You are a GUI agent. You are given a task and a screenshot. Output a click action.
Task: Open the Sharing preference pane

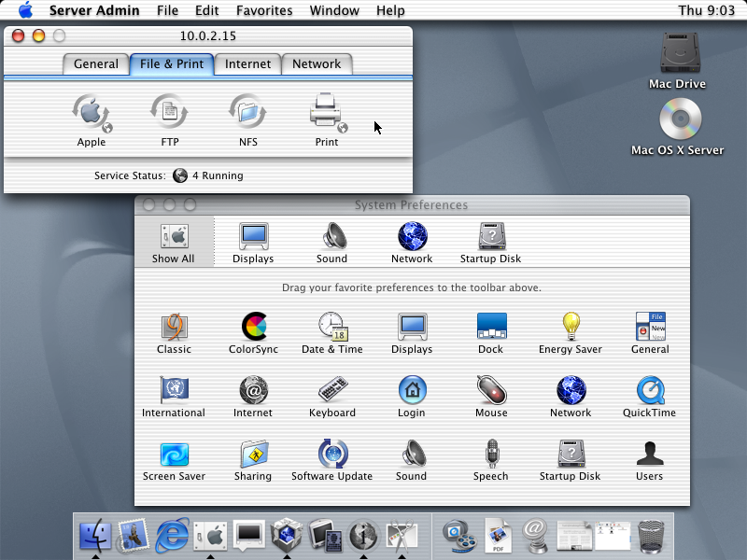pos(253,460)
